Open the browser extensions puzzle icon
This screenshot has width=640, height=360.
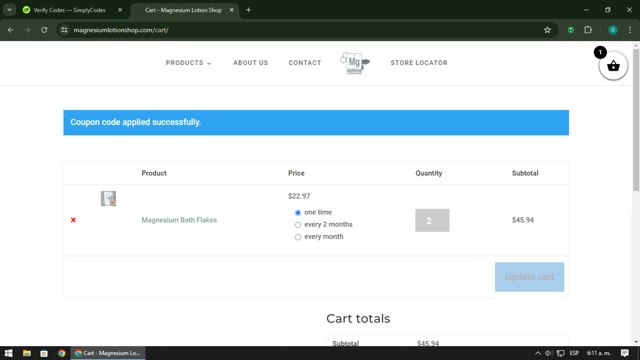click(x=588, y=30)
